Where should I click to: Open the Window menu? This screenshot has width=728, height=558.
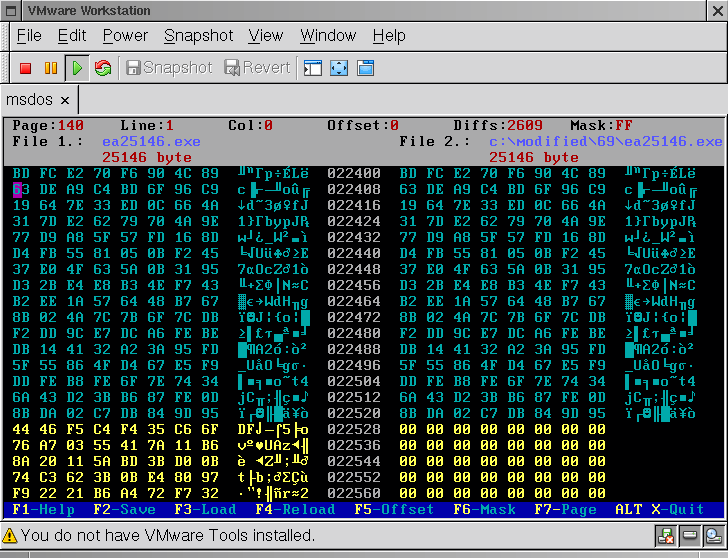328,36
